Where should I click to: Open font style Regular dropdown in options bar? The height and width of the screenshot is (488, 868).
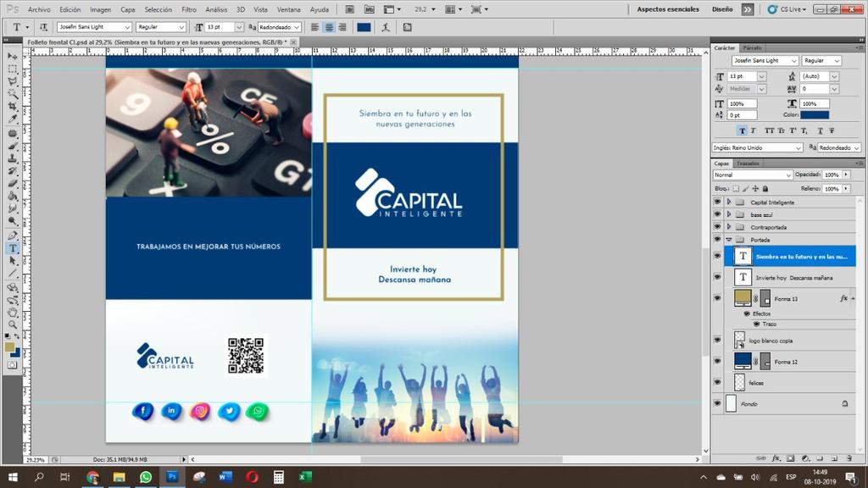point(181,27)
